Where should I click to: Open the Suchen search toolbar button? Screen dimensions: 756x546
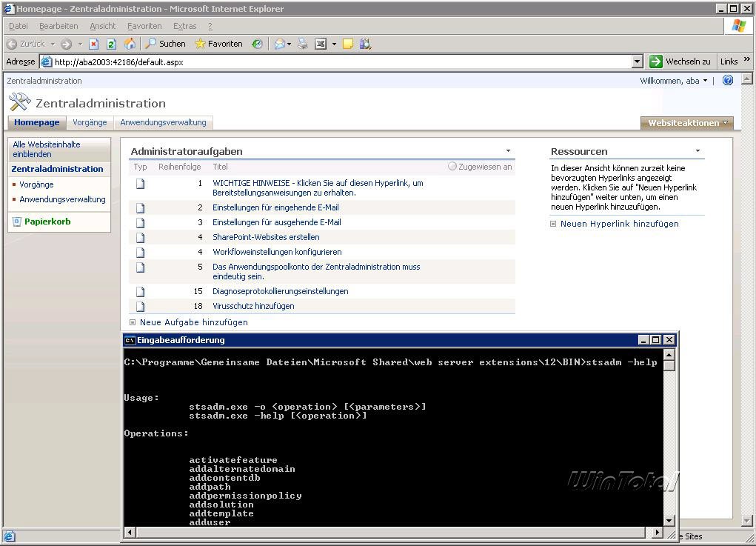(165, 44)
